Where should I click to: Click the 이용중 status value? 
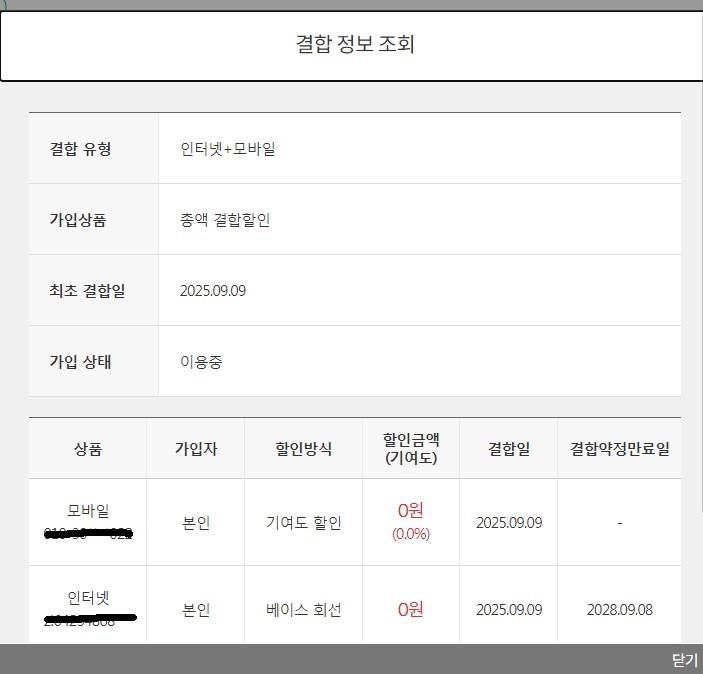point(201,361)
